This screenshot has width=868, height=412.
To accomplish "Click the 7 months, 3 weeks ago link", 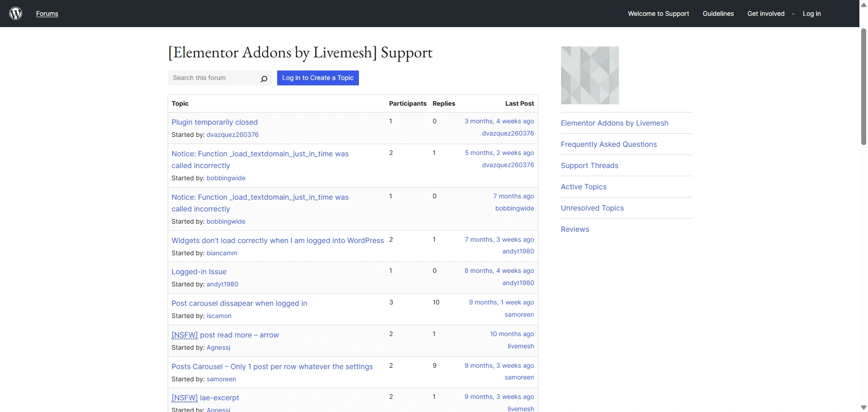I will (499, 239).
